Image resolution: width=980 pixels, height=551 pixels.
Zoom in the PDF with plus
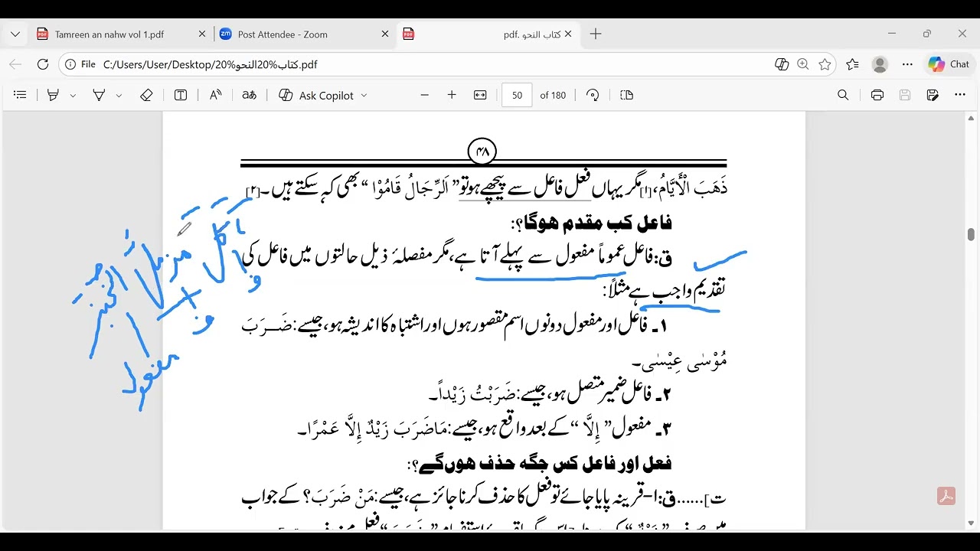[x=452, y=95]
